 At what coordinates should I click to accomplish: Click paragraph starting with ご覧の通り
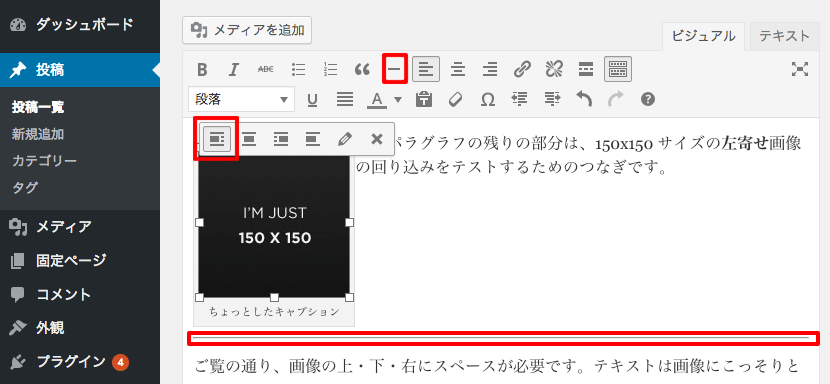click(x=497, y=365)
